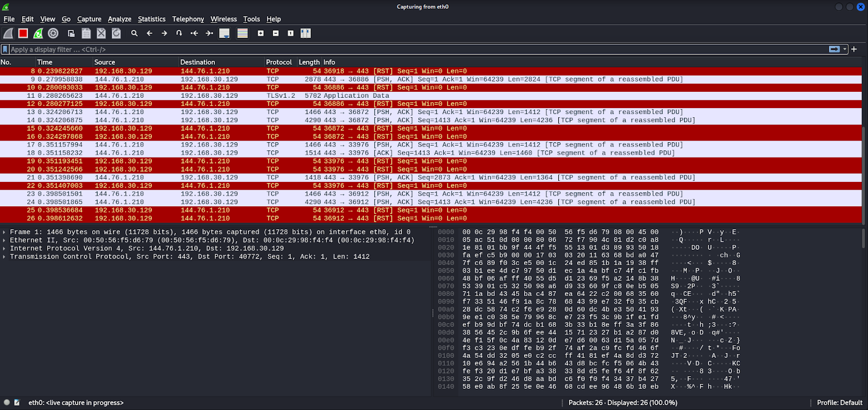Click the Go to specified packet icon
Viewport: 868px width, 410px height.
click(179, 34)
